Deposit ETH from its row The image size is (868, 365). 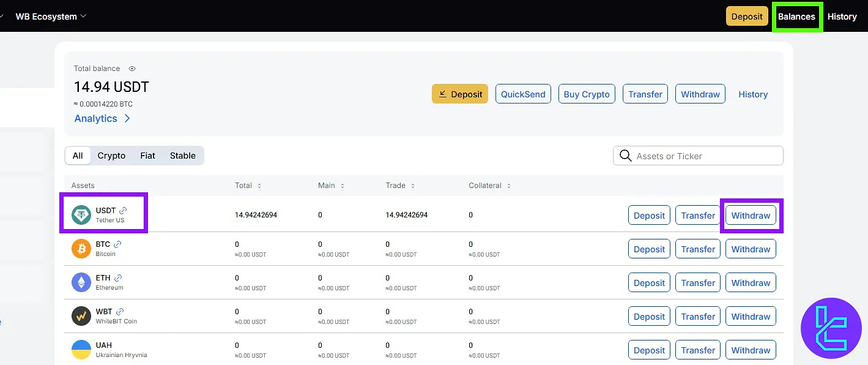[x=649, y=283]
